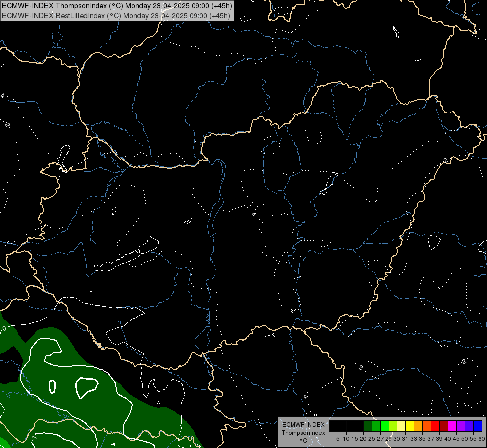Screen dimensions: 487x448
Task: Pick the yellow-green 29–30 legend swatch
Action: tap(393, 426)
